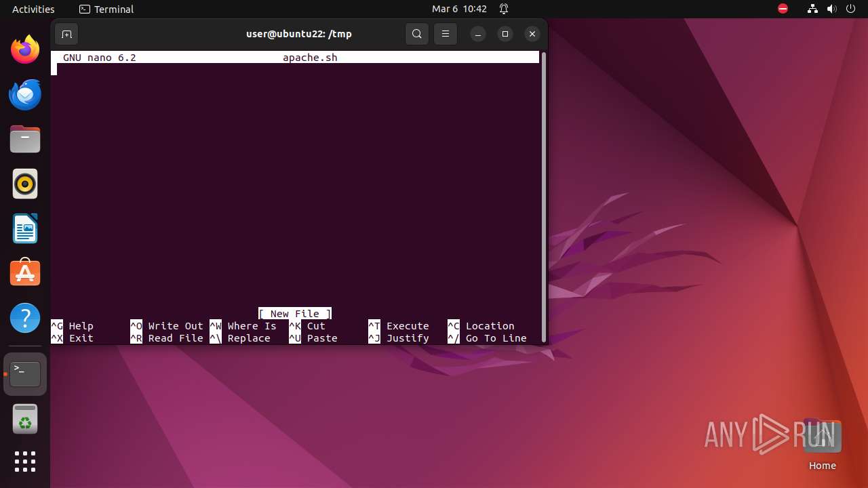Open the Files manager in dock
Image resolution: width=868 pixels, height=488 pixels.
[25, 139]
